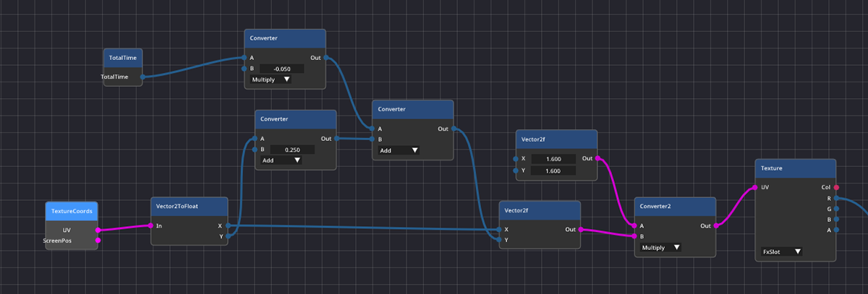The width and height of the screenshot is (868, 294).
Task: Click the Y port on the Vector2f with 1.600
Action: tap(516, 170)
